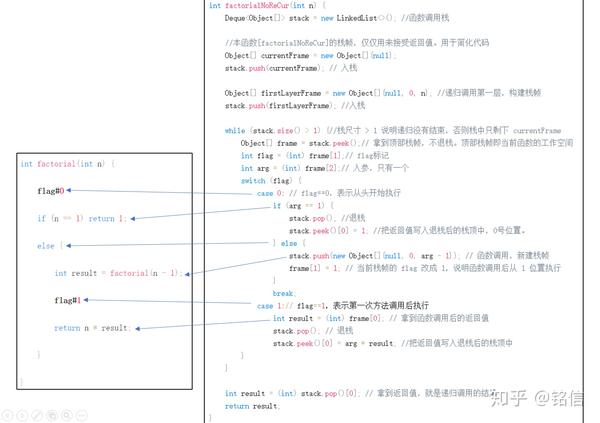Click 'int result = factorial(n - 1)' line
600x423 pixels.
116,273
